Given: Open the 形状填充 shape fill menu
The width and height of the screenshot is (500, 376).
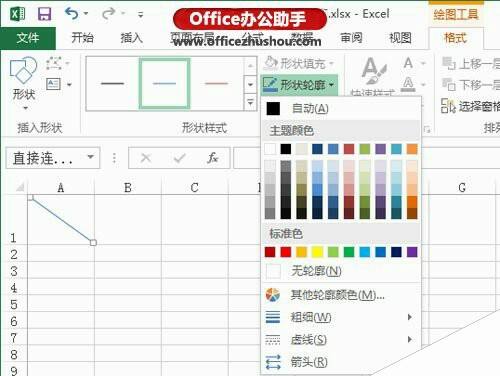Looking at the screenshot, I should (299, 63).
